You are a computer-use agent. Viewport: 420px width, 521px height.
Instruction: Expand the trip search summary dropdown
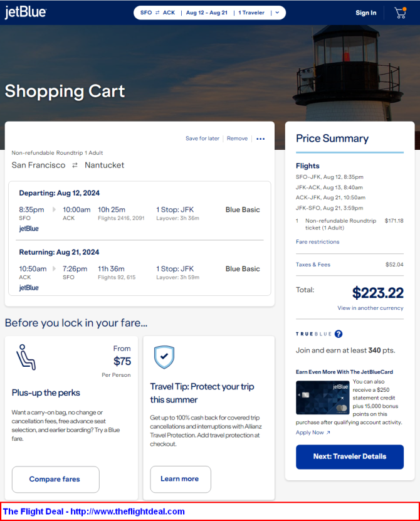(277, 13)
